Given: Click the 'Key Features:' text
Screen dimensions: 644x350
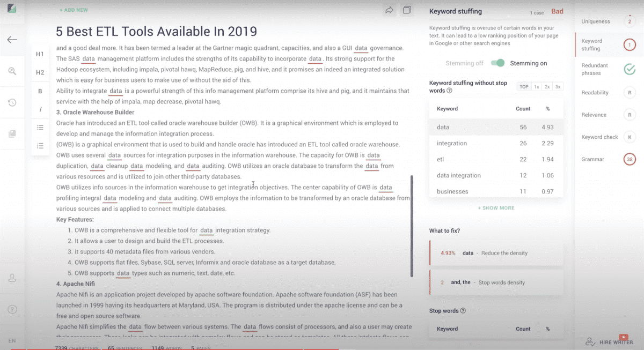Looking at the screenshot, I should [75, 219].
